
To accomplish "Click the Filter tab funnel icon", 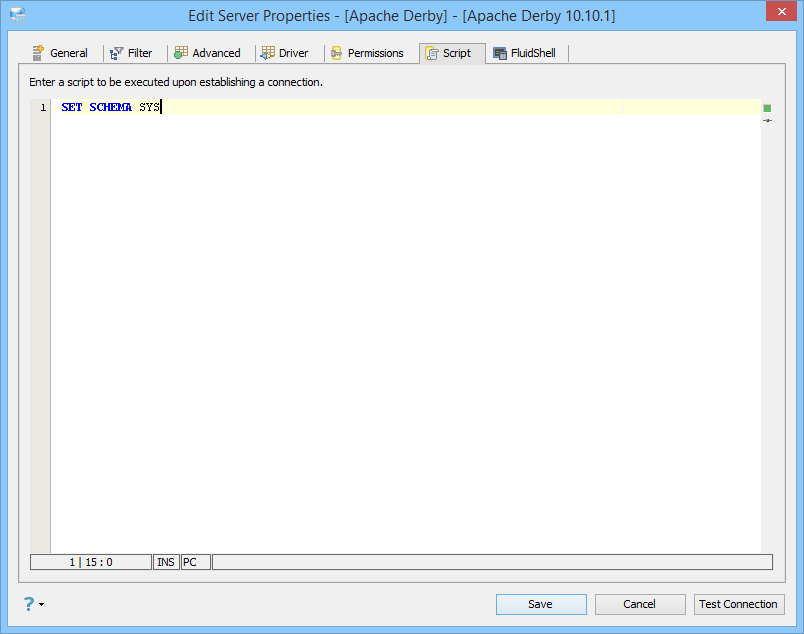I will 116,53.
